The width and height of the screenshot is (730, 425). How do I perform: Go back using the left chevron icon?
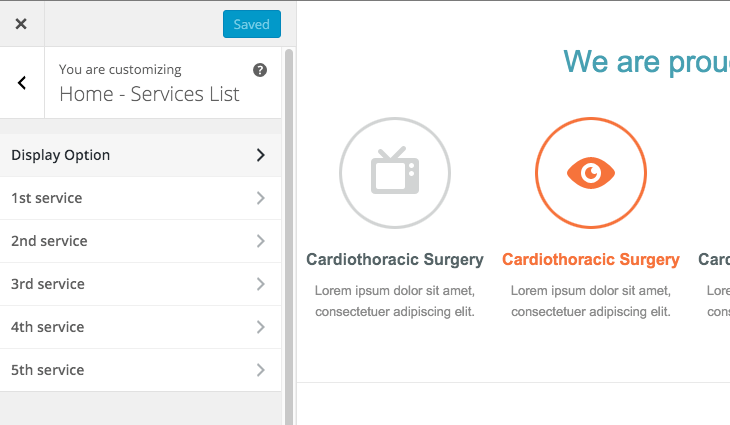[x=22, y=83]
